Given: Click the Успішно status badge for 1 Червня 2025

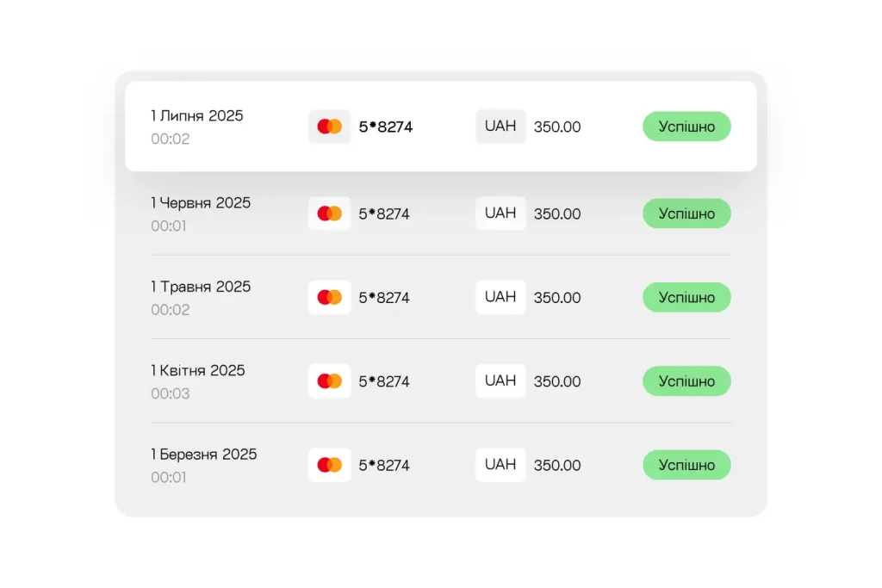Looking at the screenshot, I should 686,214.
